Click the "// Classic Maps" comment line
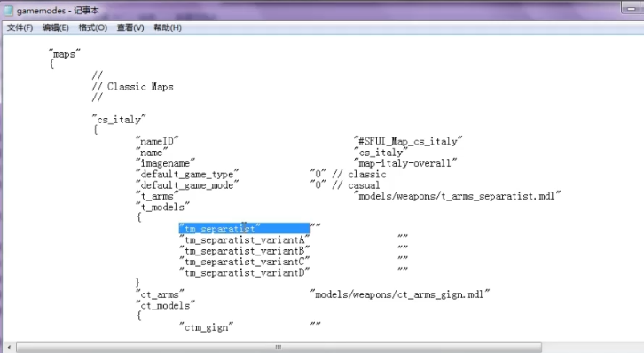Viewport: 644px width, 353px height. pos(133,87)
